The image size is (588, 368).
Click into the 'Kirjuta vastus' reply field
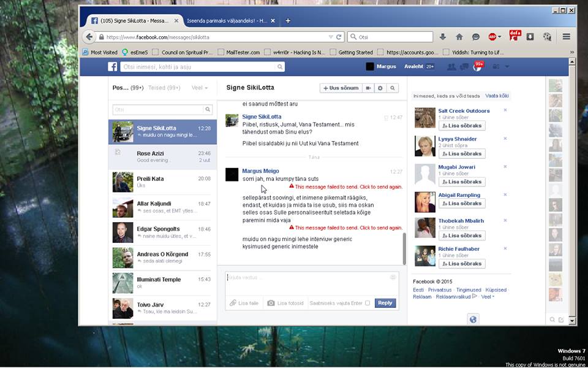[x=312, y=284]
